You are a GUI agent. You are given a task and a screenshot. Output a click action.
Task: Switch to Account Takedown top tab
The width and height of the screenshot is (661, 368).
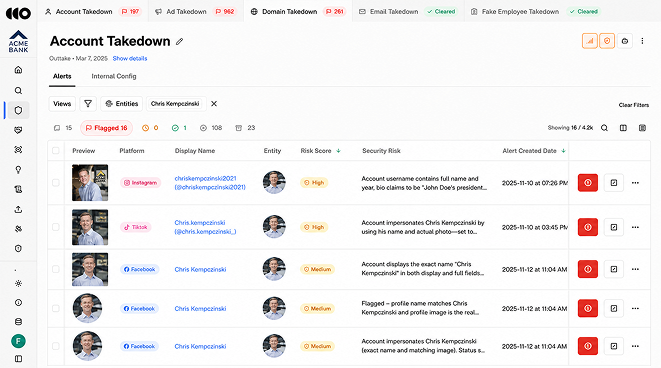(93, 11)
